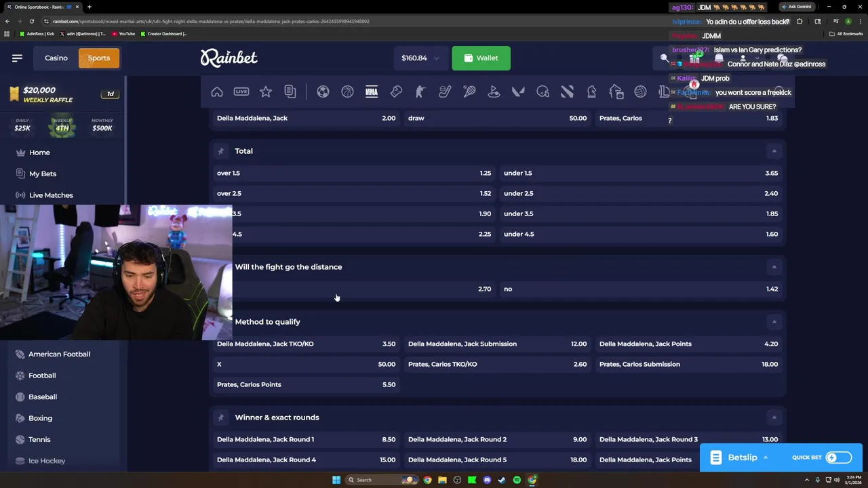Open the hamburger sidebar menu
This screenshot has height=488, width=868.
17,58
